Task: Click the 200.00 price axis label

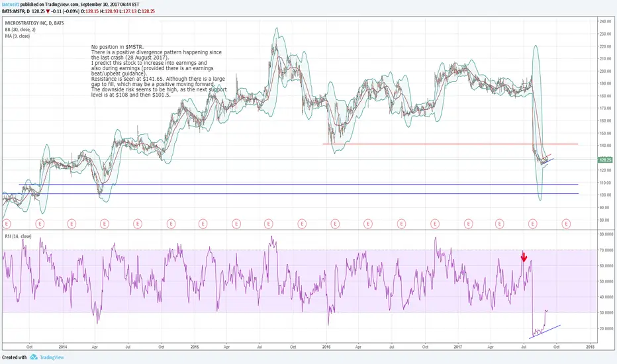Action: click(605, 71)
